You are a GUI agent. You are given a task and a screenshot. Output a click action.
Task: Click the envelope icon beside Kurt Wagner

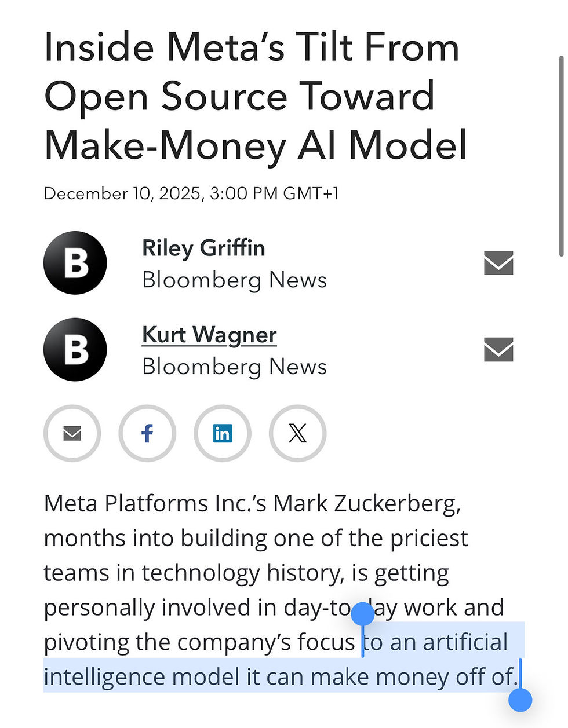498,349
